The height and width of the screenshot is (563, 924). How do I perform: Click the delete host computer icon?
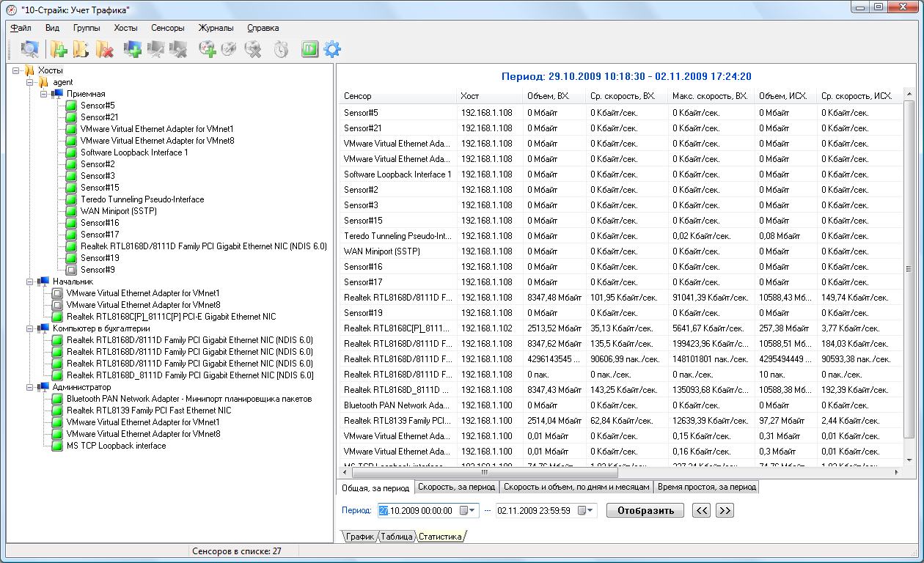tap(177, 50)
